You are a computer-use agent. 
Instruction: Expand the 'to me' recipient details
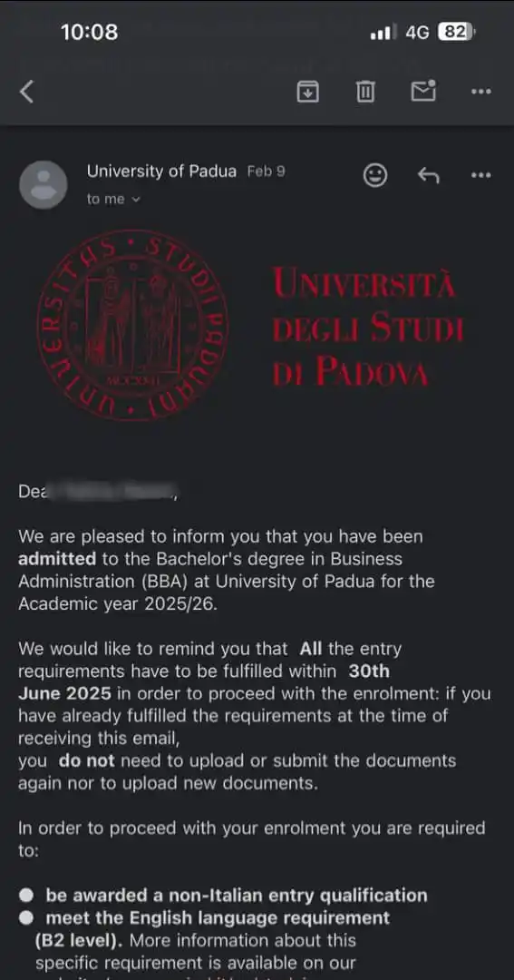click(113, 200)
